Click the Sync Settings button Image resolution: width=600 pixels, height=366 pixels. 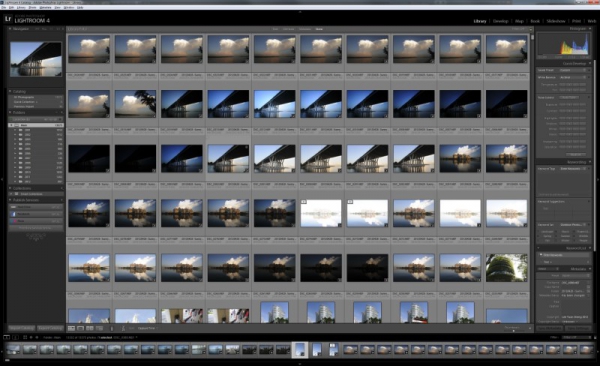[x=577, y=328]
